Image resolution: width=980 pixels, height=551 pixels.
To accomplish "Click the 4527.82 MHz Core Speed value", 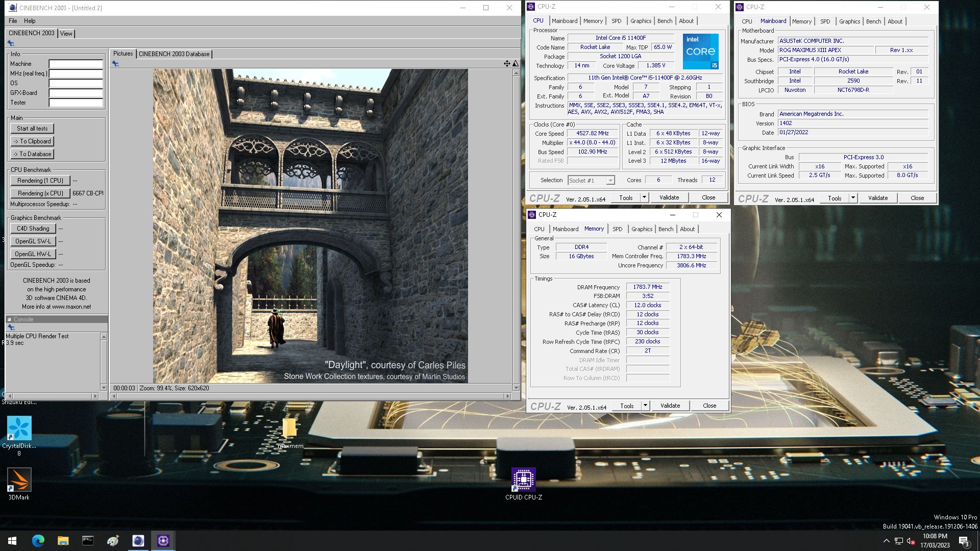I will (x=592, y=133).
